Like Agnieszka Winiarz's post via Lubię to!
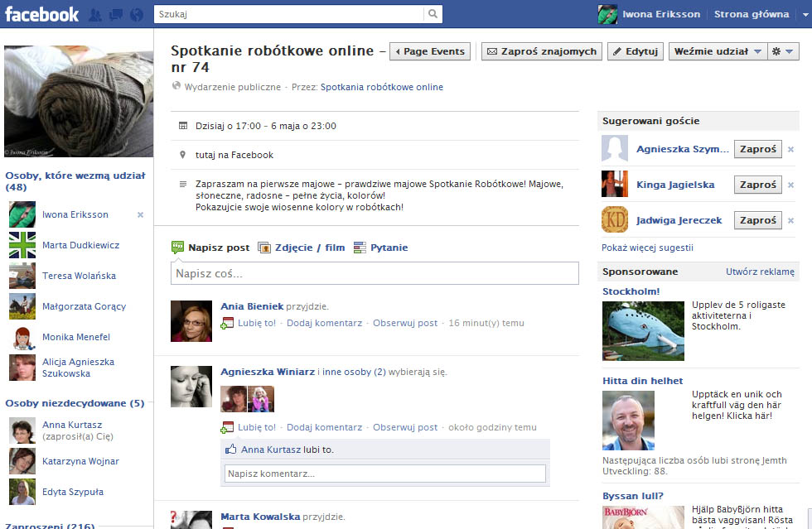Image resolution: width=812 pixels, height=529 pixels. (257, 427)
